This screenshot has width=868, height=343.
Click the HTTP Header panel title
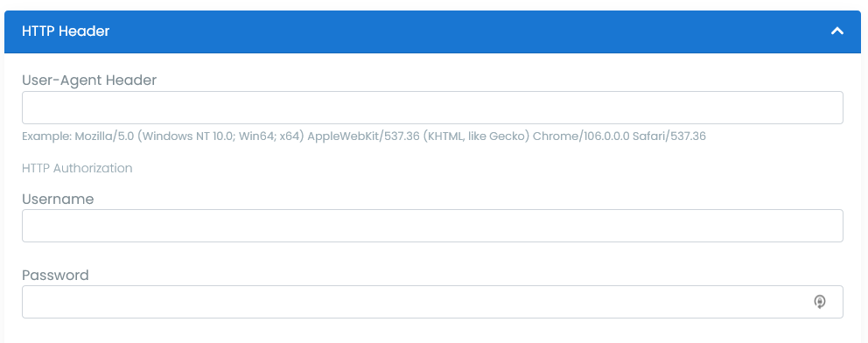click(x=66, y=31)
